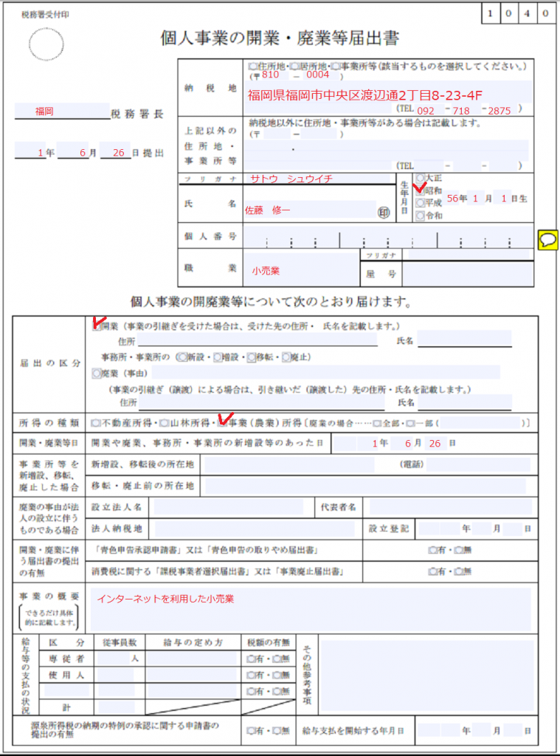Check 無 for 課税事業者選択届出書 submission
The height and width of the screenshot is (756, 560).
point(459,571)
